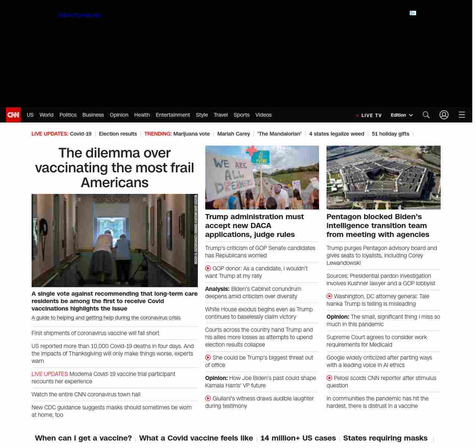Click the AdChoices icon in the advertisement
This screenshot has width=476, height=448.
[413, 13]
